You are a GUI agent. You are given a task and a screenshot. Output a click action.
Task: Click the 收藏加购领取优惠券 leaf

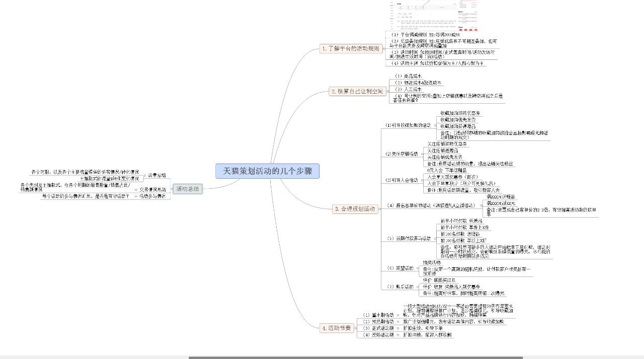coord(460,114)
